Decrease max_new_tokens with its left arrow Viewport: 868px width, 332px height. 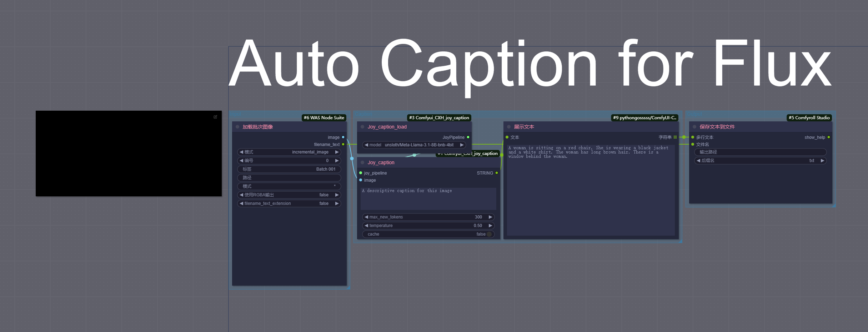coord(366,217)
